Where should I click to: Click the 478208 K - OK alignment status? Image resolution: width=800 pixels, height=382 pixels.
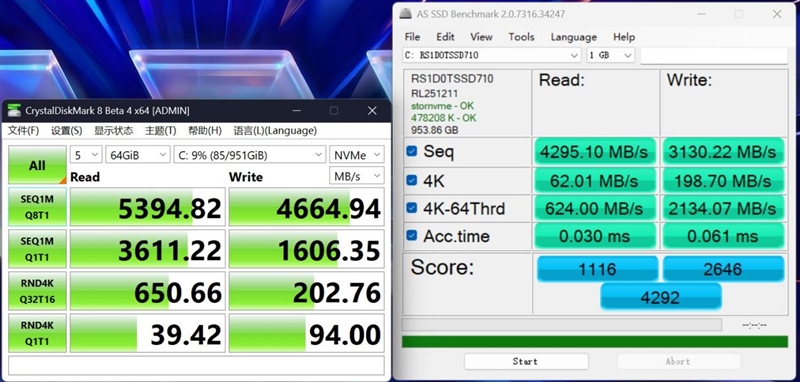(444, 118)
